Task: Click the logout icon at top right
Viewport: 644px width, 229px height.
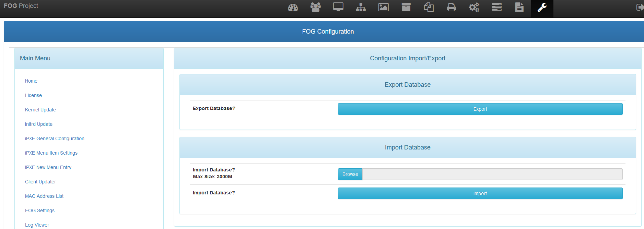Action: (640, 8)
